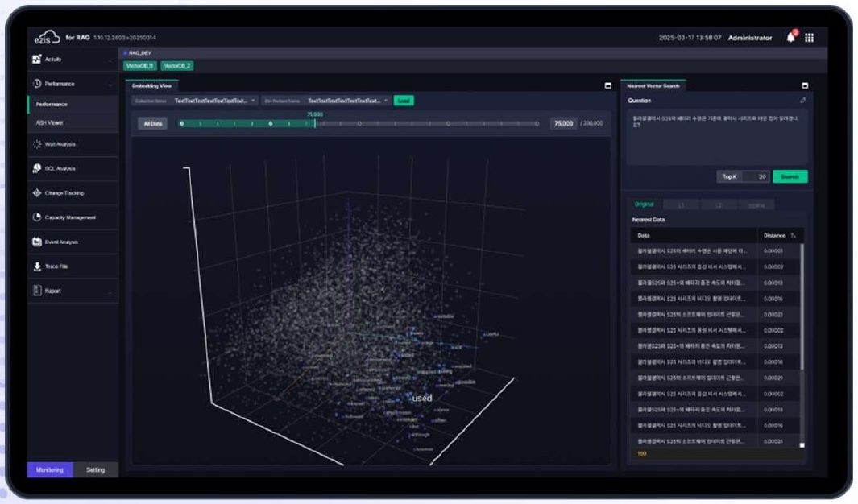Select the Change Tracking icon
858x504 pixels.
pos(37,193)
